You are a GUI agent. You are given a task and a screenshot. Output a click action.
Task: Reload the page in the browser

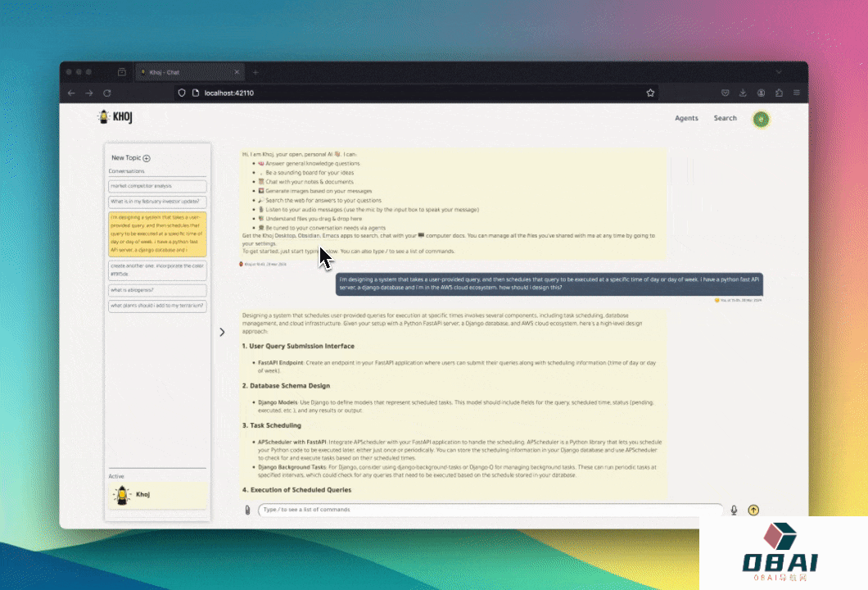click(x=106, y=93)
